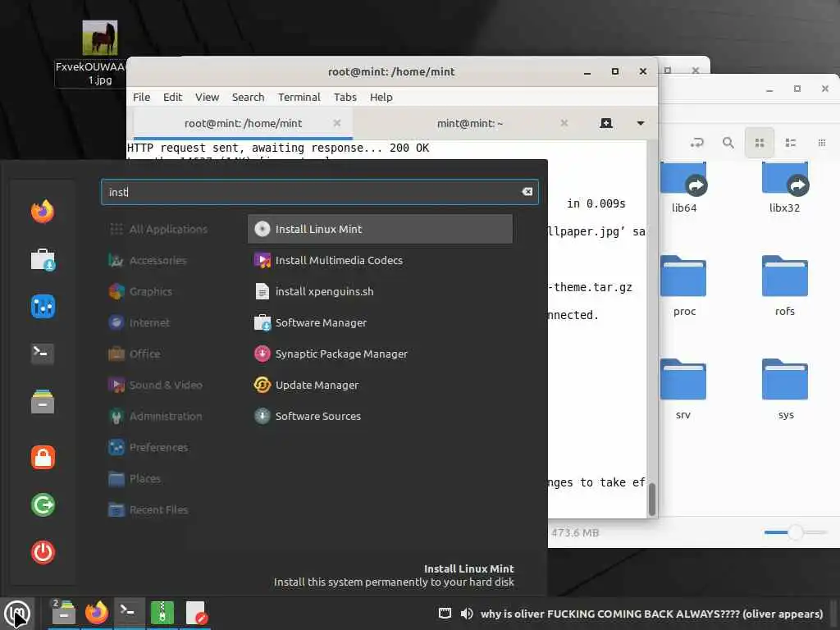The image size is (840, 630).
Task: Select the Sound & Video category
Action: pyautogui.click(x=158, y=386)
